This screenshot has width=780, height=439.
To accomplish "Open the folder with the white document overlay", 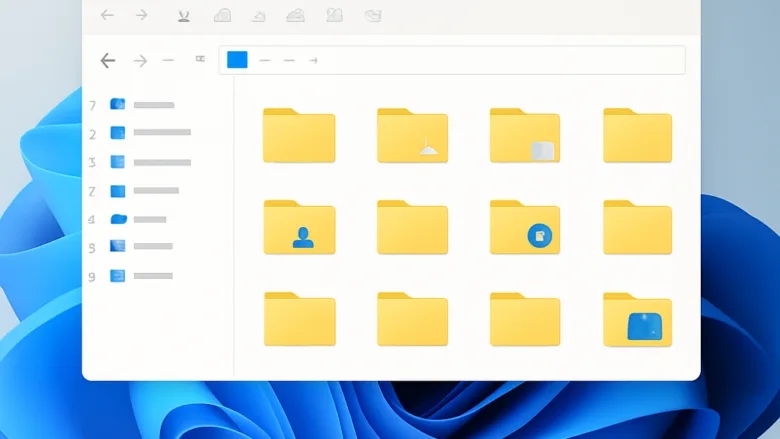I will 525,135.
